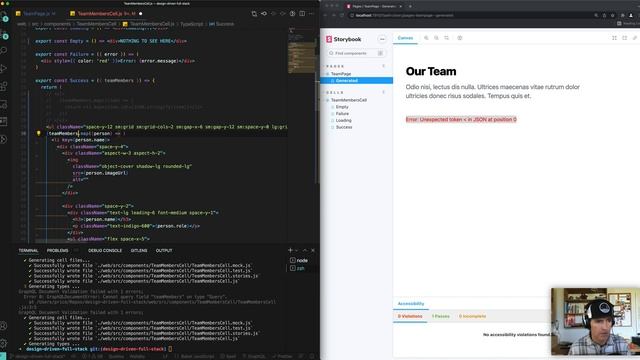Image resolution: width=640 pixels, height=360 pixels.
Task: Click the JSON error message text
Action: (x=461, y=120)
